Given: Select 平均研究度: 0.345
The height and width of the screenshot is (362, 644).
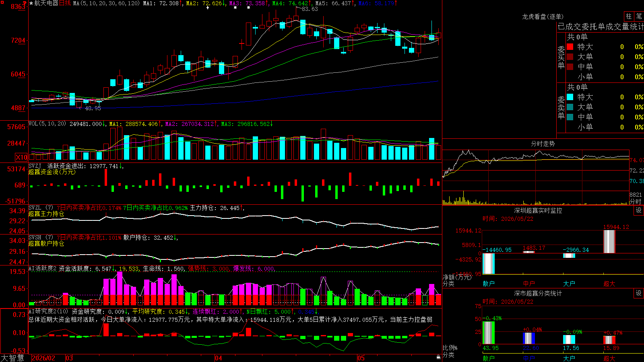Looking at the screenshot, I should pos(159,312).
